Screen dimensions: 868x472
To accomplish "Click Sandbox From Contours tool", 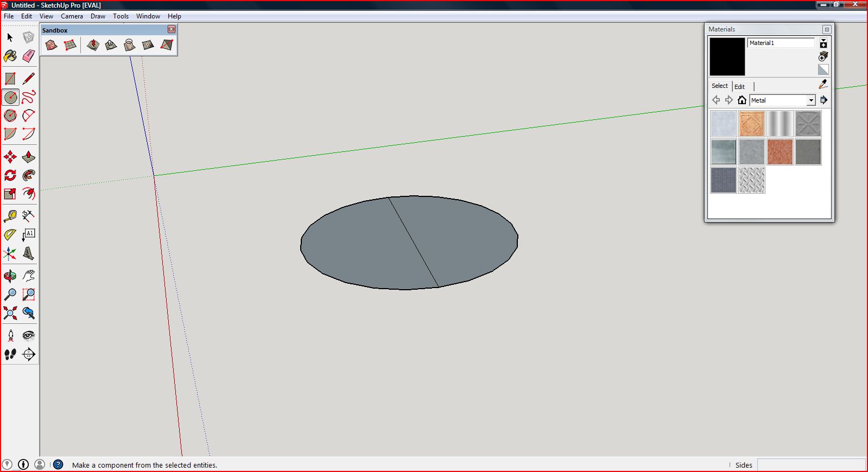I will [x=51, y=45].
